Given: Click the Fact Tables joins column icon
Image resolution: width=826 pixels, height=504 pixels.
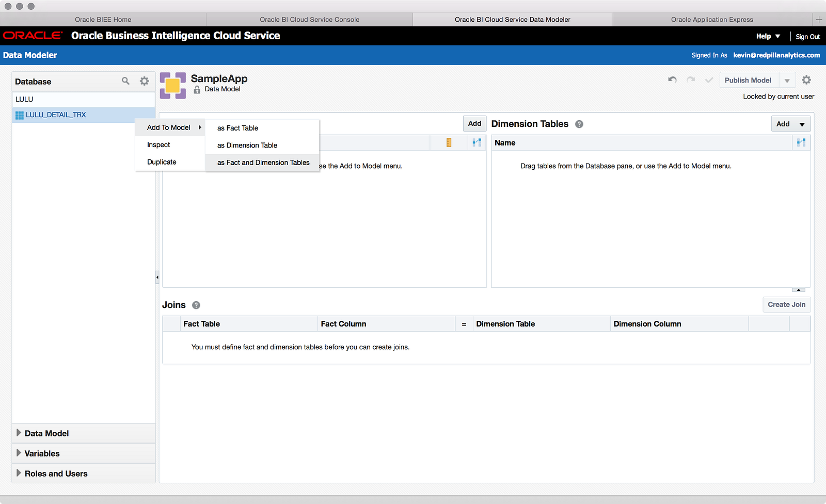Looking at the screenshot, I should (x=476, y=143).
